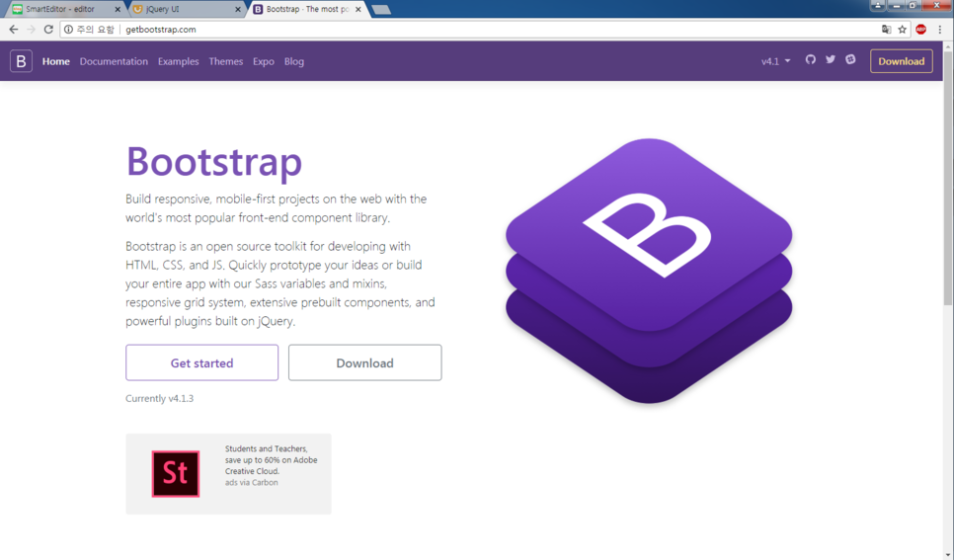
Task: Click the Bootstrap B logo in navbar
Action: (21, 61)
